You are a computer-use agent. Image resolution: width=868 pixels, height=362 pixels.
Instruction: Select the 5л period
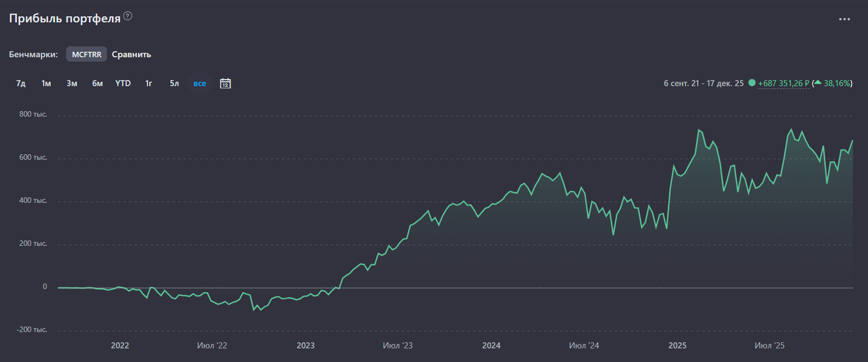174,83
